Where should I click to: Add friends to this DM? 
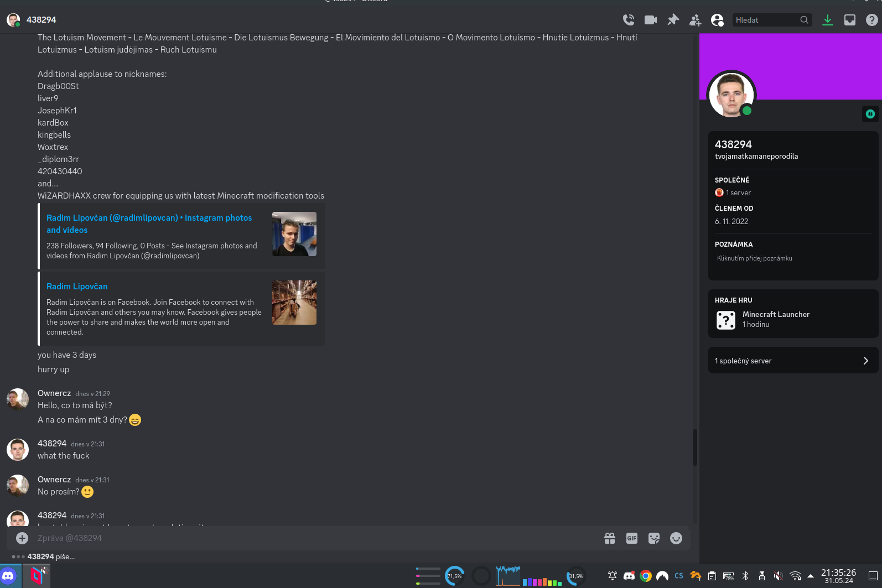[695, 20]
